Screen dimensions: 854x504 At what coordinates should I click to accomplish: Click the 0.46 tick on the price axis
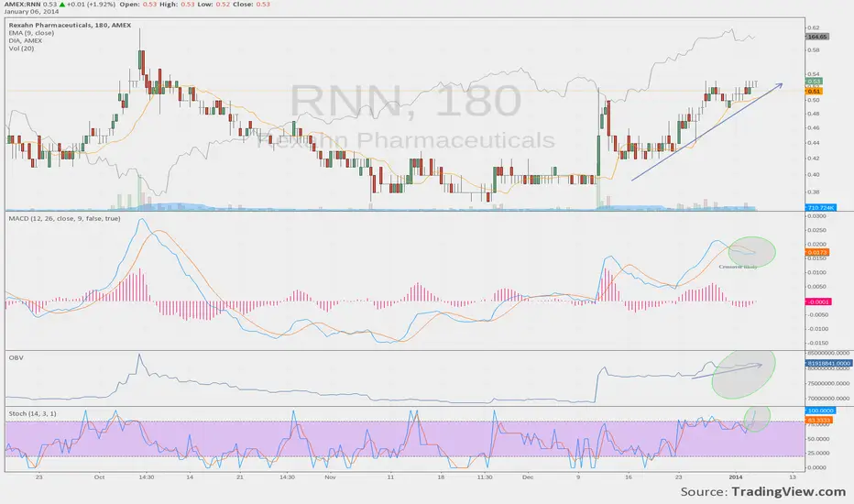tap(813, 127)
